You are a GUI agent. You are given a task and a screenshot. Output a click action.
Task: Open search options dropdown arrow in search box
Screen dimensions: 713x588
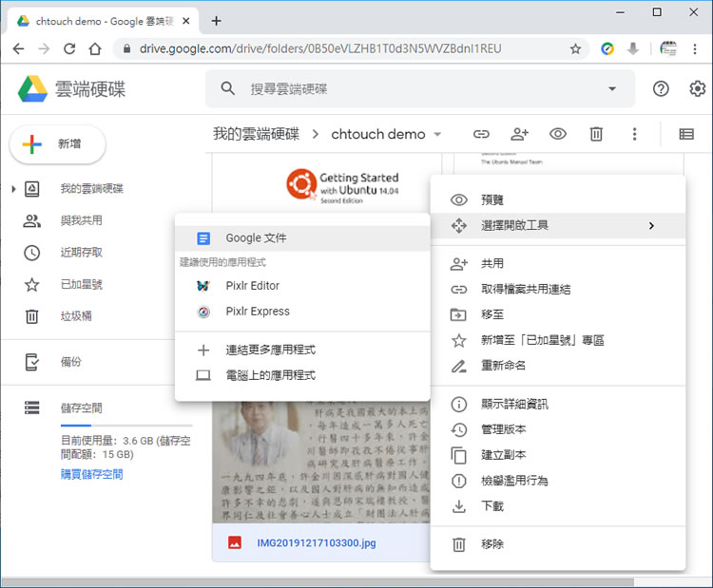pos(611,88)
